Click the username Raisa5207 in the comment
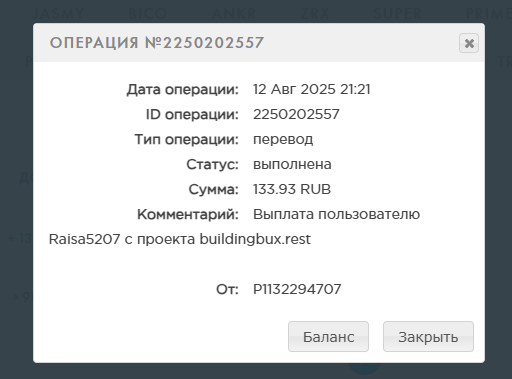 (84, 239)
